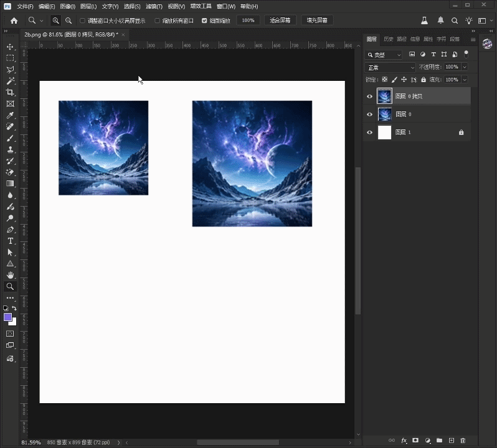Screen dimensions: 497x448
Task: Enable zoom all windows checkbox
Action: pos(157,21)
